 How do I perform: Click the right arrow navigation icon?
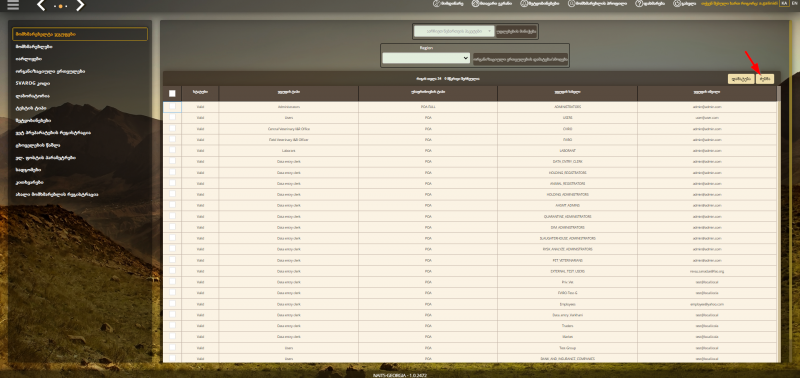pos(80,6)
